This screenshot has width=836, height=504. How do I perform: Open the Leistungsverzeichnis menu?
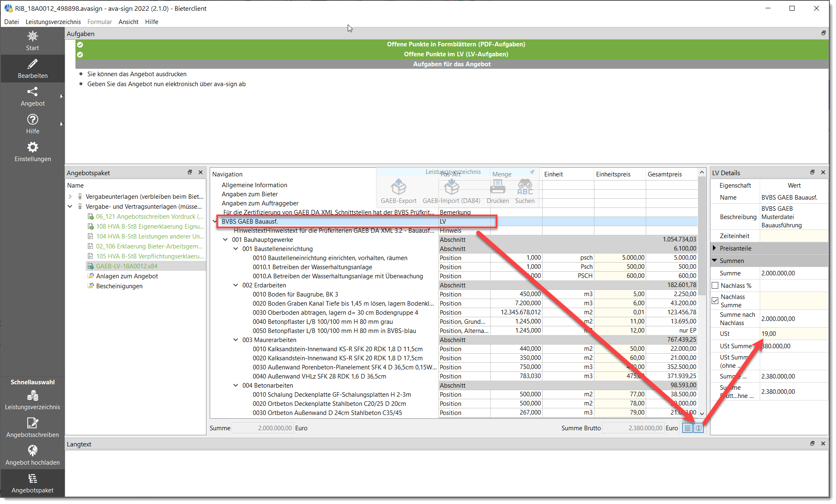click(x=53, y=22)
